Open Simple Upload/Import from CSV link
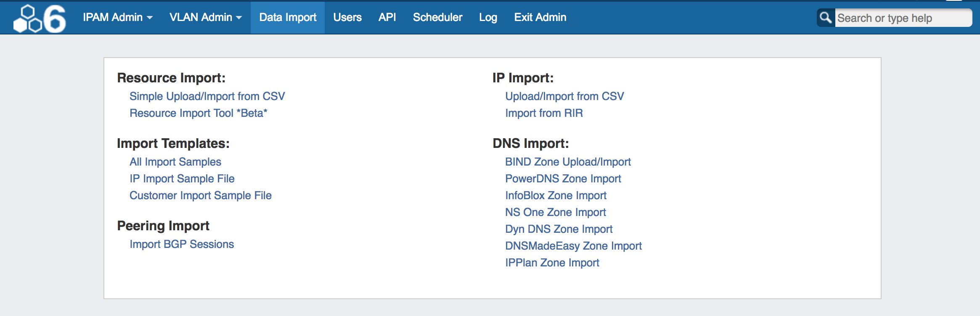980x316 pixels. pos(207,96)
